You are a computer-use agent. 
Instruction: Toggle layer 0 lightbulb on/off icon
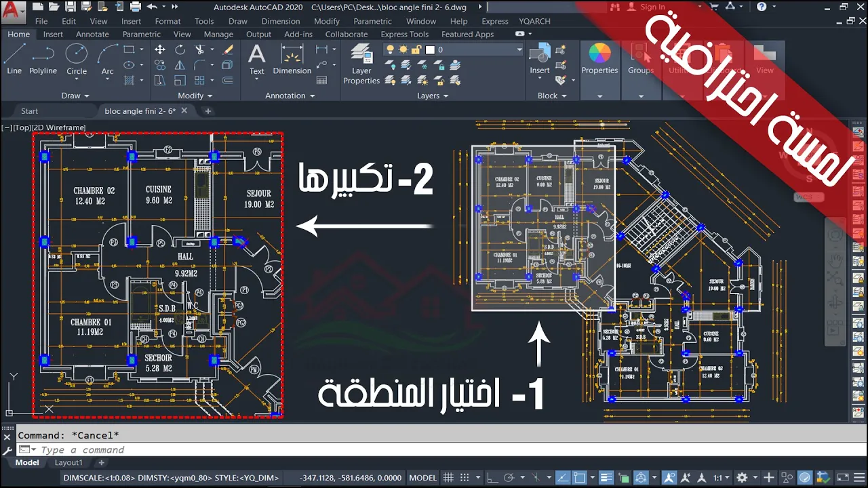coord(391,49)
